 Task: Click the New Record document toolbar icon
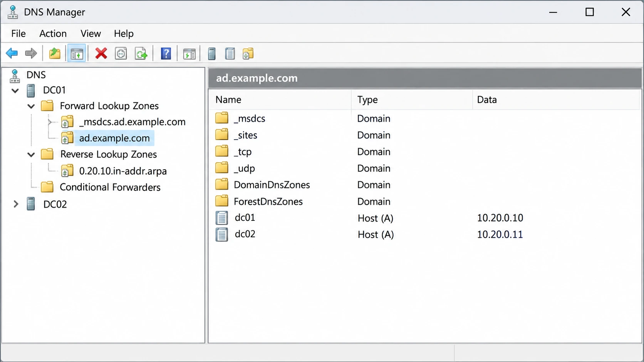click(x=230, y=53)
